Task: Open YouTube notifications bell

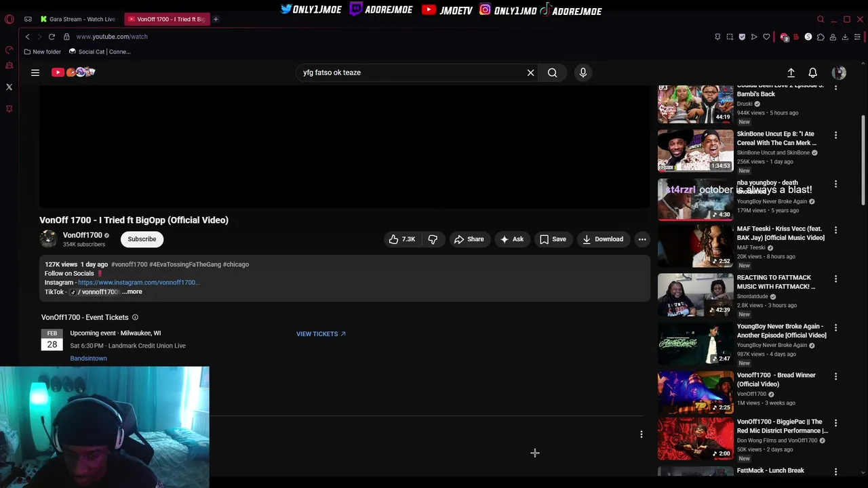Action: click(x=812, y=73)
